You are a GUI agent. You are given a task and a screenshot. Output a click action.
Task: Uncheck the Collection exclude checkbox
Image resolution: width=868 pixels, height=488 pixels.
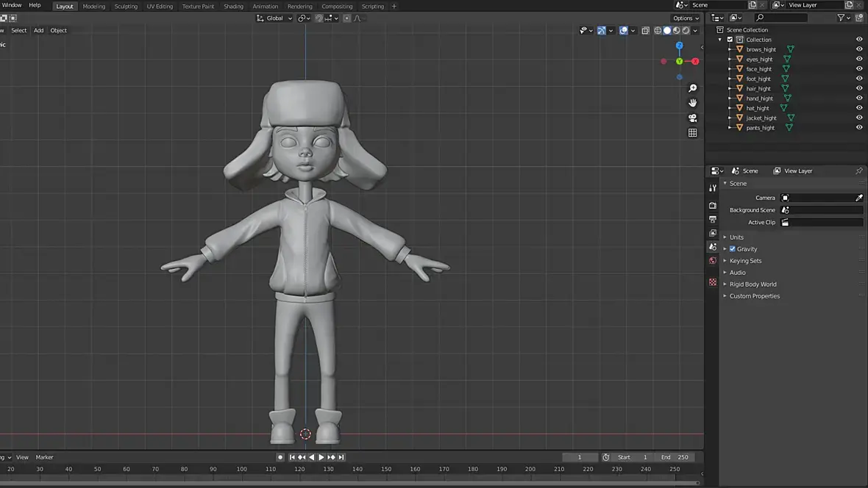730,40
